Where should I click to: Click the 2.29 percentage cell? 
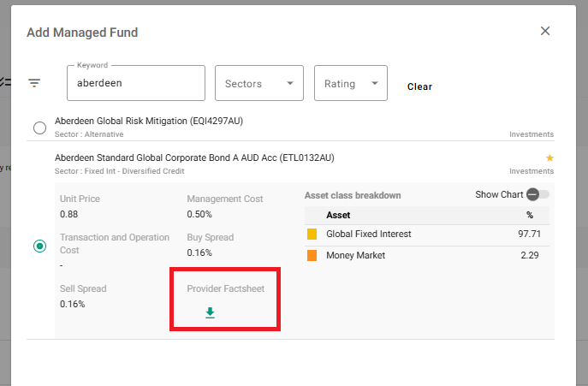530,255
